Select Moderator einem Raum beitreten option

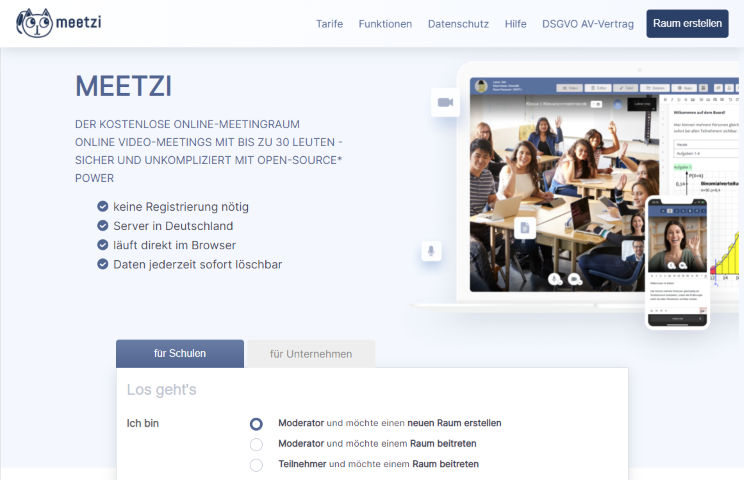coord(256,444)
